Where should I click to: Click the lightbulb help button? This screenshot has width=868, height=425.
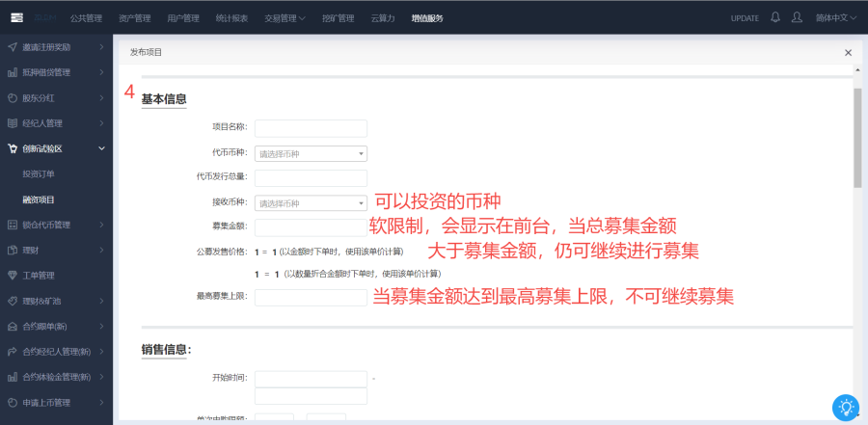point(846,408)
